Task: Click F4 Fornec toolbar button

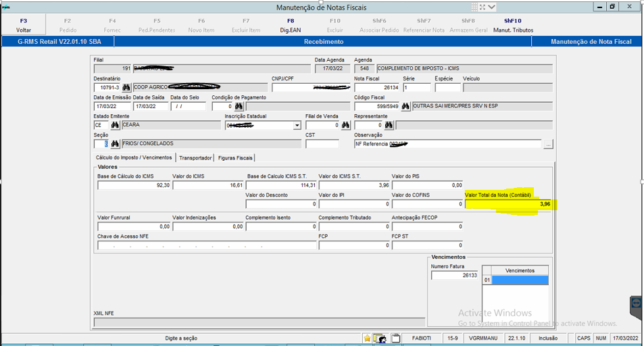Action: point(112,25)
